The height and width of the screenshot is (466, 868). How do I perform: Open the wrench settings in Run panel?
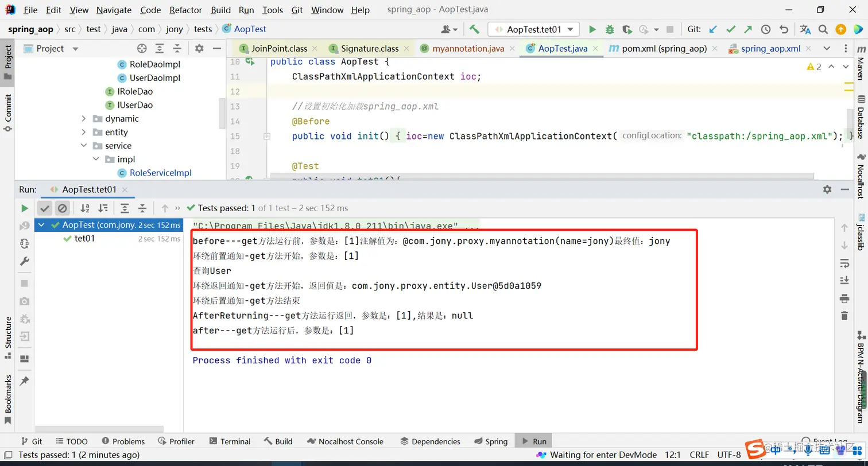pyautogui.click(x=25, y=262)
